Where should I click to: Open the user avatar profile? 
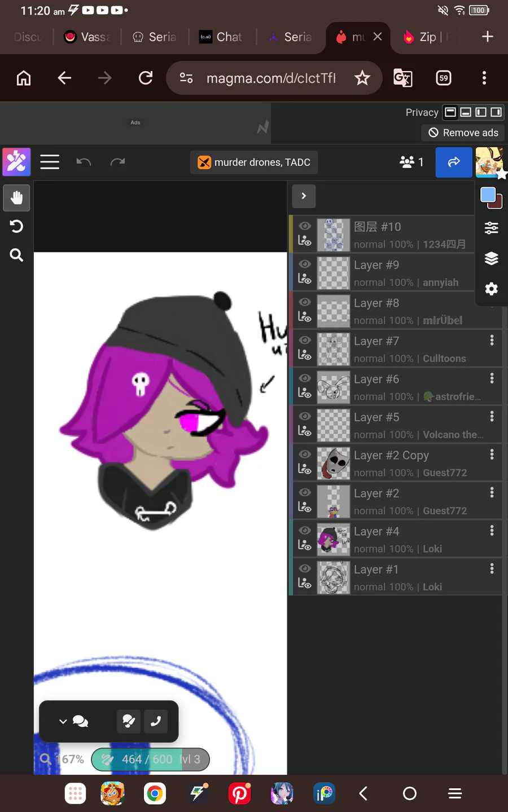coord(489,162)
